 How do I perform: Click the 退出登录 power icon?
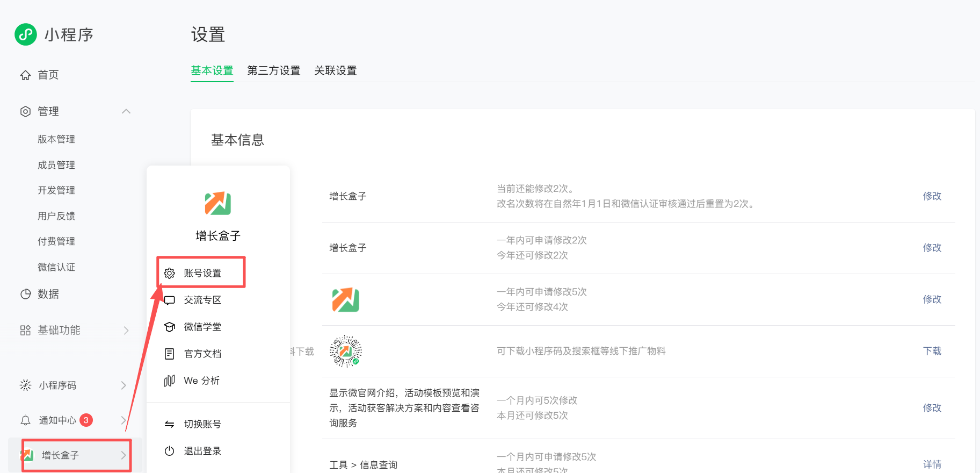tap(170, 451)
